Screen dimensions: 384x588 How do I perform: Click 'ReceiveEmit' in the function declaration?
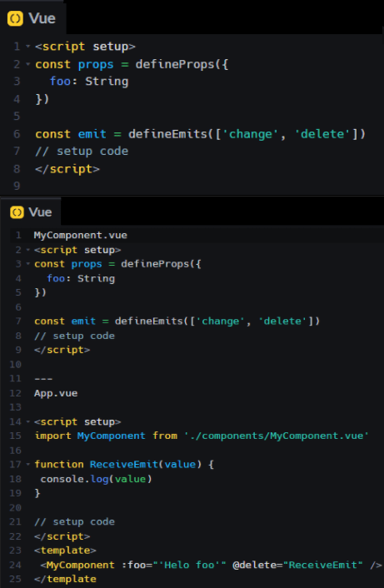pyautogui.click(x=124, y=464)
